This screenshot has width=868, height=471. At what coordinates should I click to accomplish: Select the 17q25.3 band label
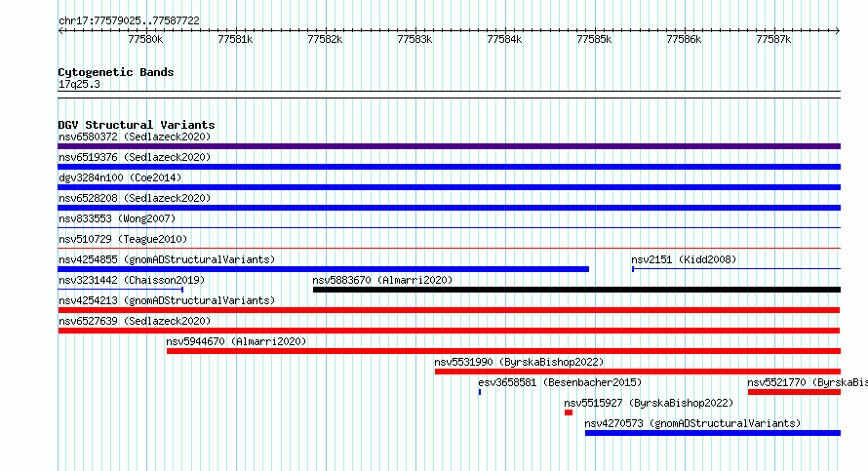[79, 84]
